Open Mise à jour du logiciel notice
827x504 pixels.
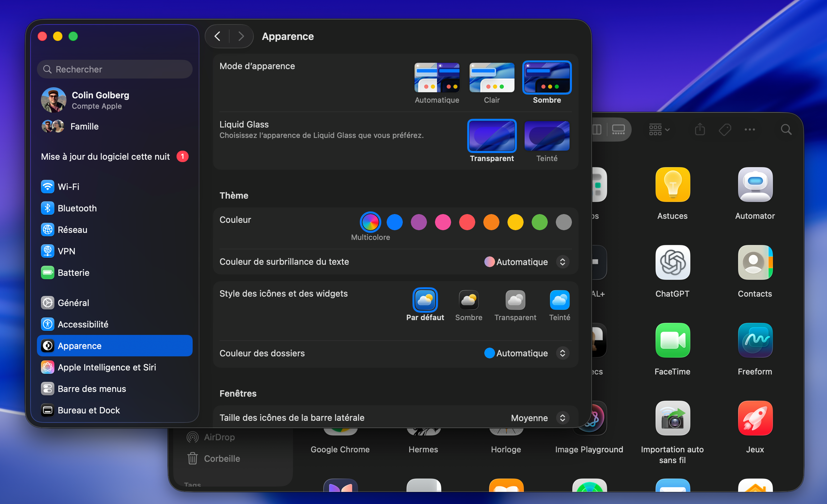point(114,156)
